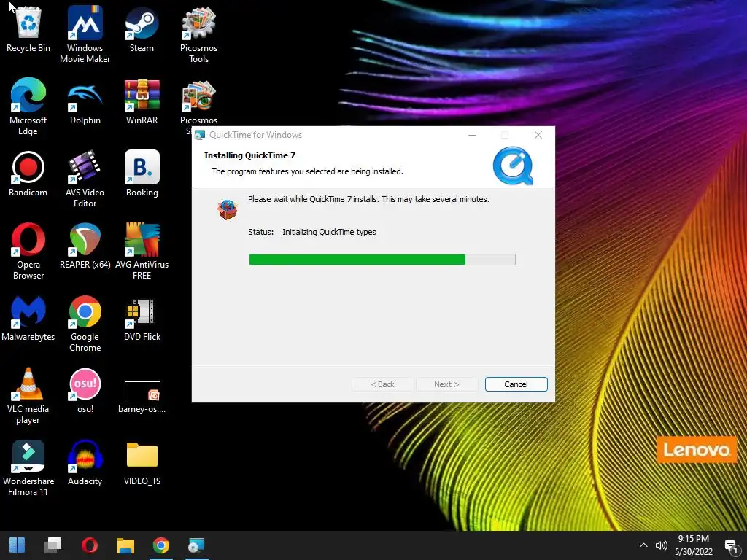
Task: Select the Dolphin emulator shortcut
Action: tap(85, 102)
